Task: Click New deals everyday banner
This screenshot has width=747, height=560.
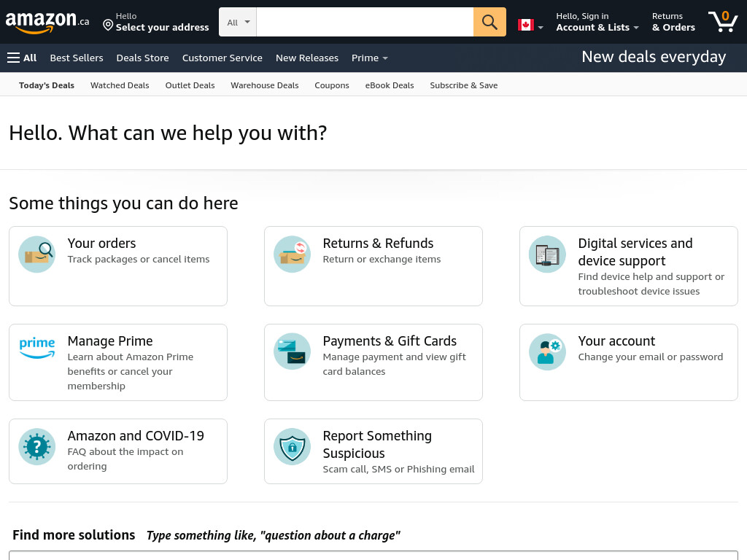Action: [x=654, y=57]
